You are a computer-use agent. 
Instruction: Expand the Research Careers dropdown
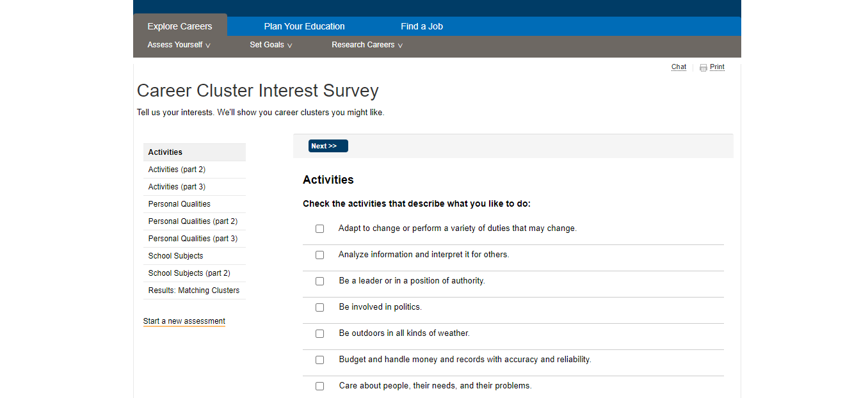[x=367, y=45]
